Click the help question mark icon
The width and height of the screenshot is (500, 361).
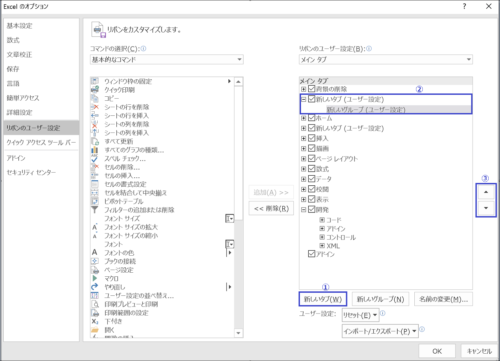coord(464,6)
